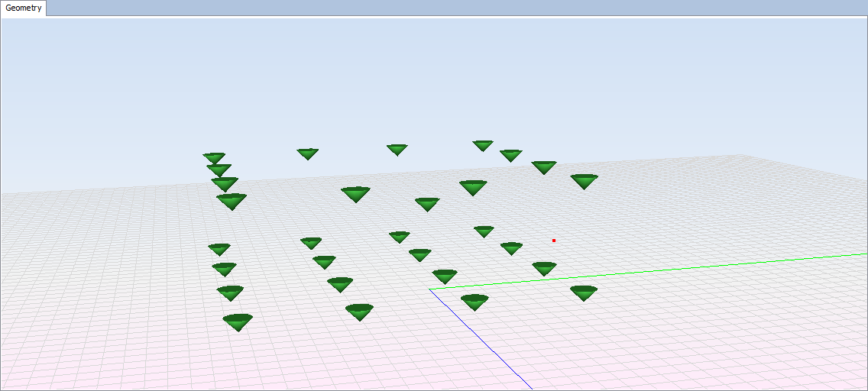Viewport: 868px width, 391px height.
Task: Select the bottom cone of the second lower column
Action: 359,312
